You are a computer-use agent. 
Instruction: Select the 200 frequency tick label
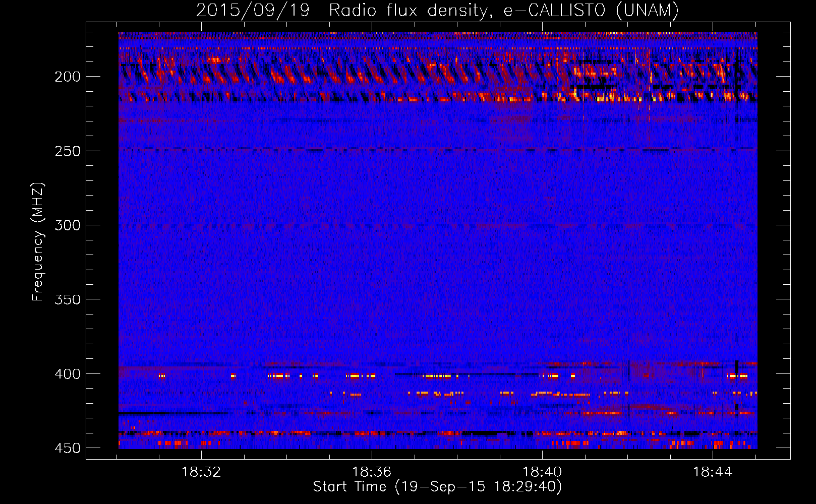(68, 77)
